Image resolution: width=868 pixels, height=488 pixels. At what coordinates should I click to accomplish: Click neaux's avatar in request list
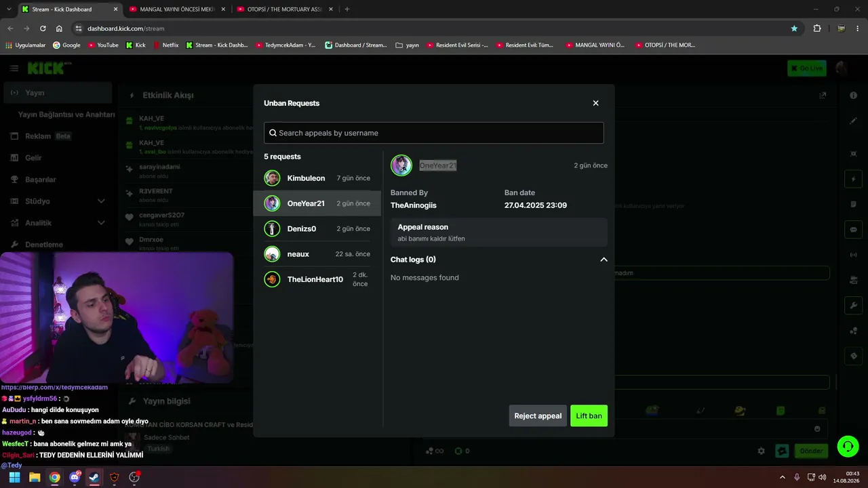pyautogui.click(x=272, y=254)
